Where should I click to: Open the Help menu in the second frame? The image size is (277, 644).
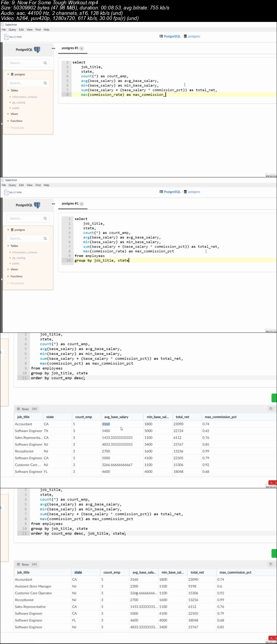pos(46,185)
